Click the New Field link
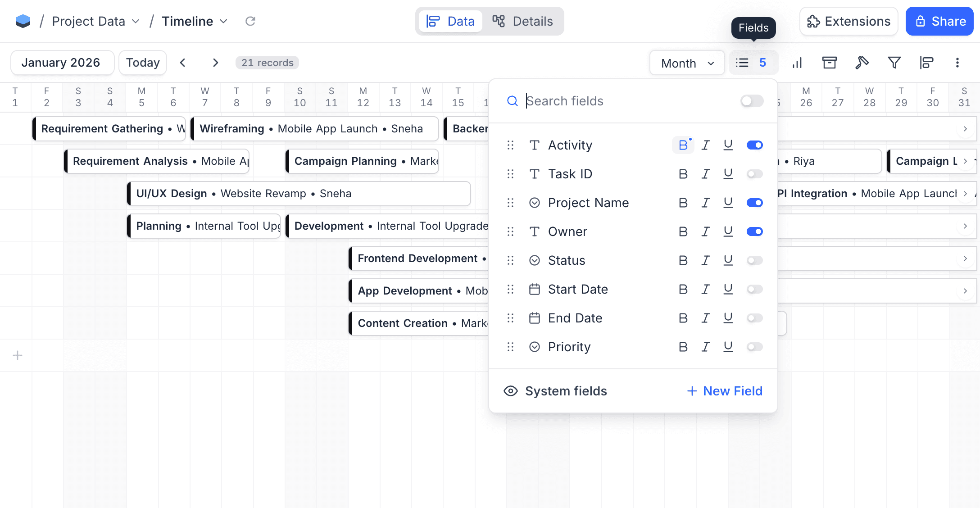The image size is (980, 508). pos(725,391)
